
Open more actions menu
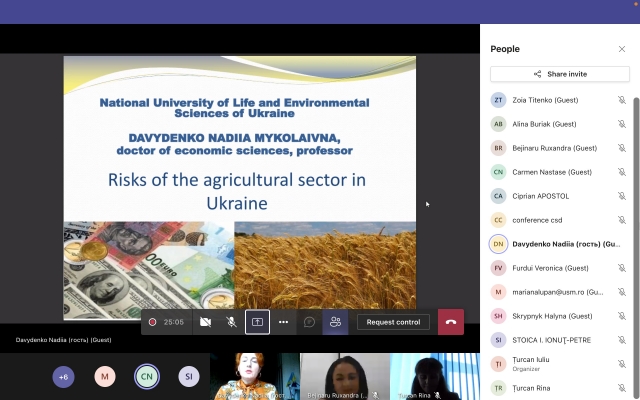click(283, 322)
